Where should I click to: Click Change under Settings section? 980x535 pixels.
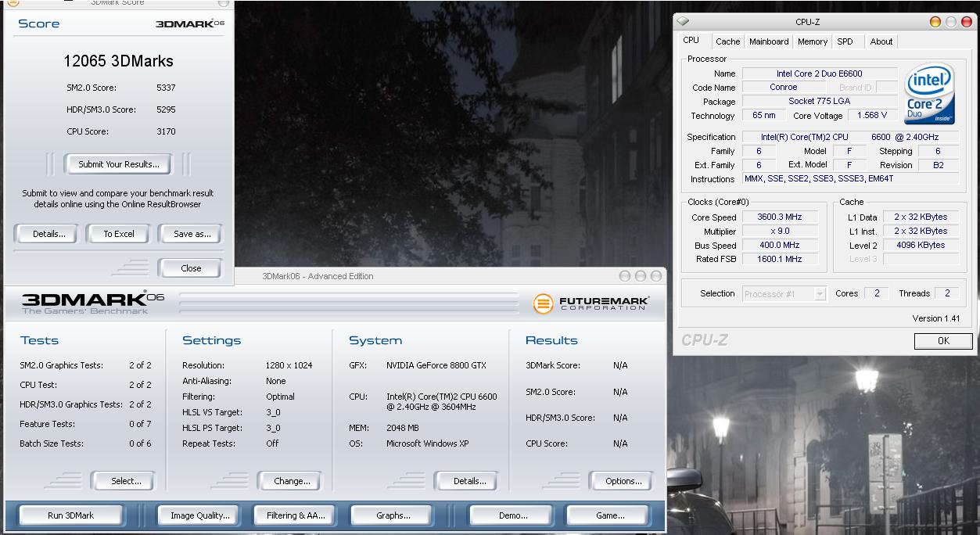coord(292,481)
